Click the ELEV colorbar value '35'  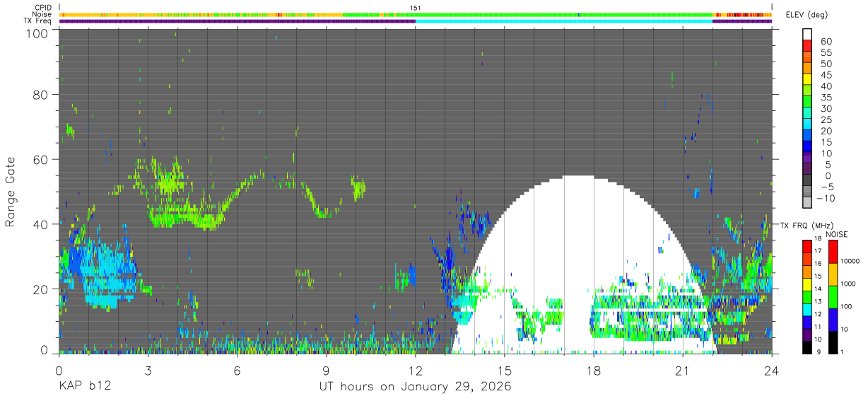(825, 98)
